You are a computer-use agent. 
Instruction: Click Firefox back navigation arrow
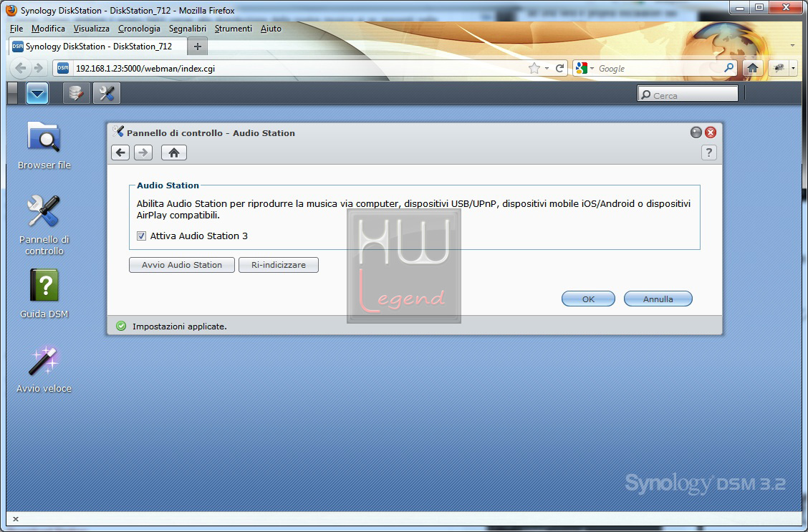tap(20, 68)
